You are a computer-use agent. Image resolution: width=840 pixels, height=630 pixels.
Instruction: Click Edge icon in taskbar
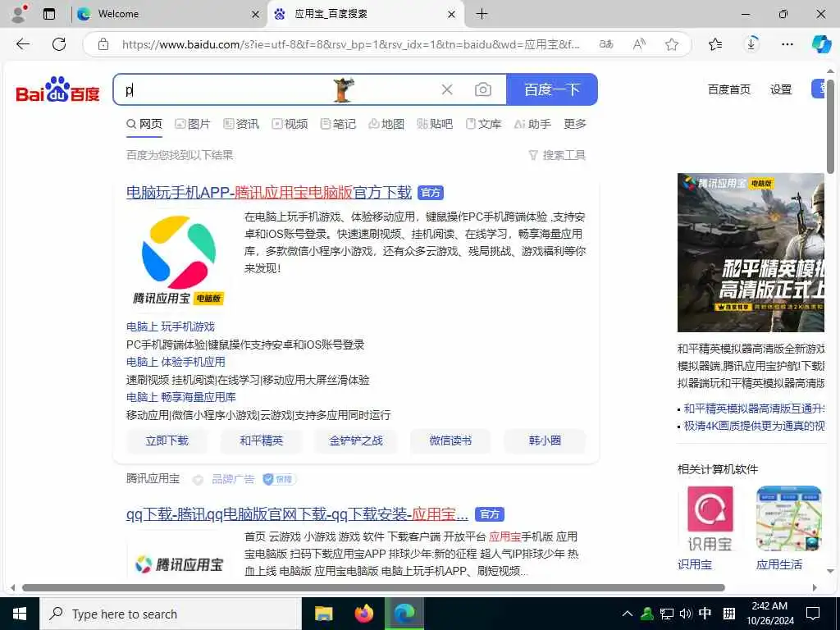click(x=404, y=614)
